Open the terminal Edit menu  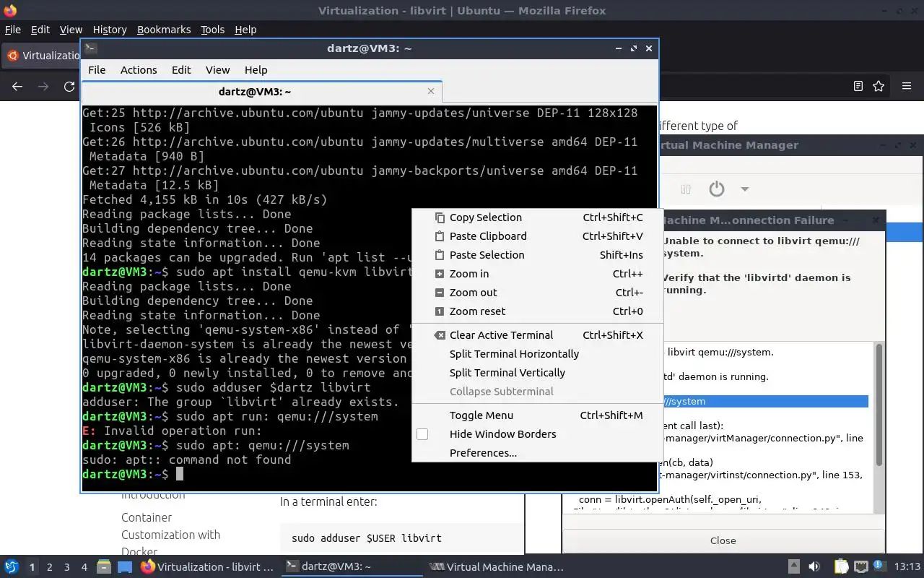[x=181, y=70]
